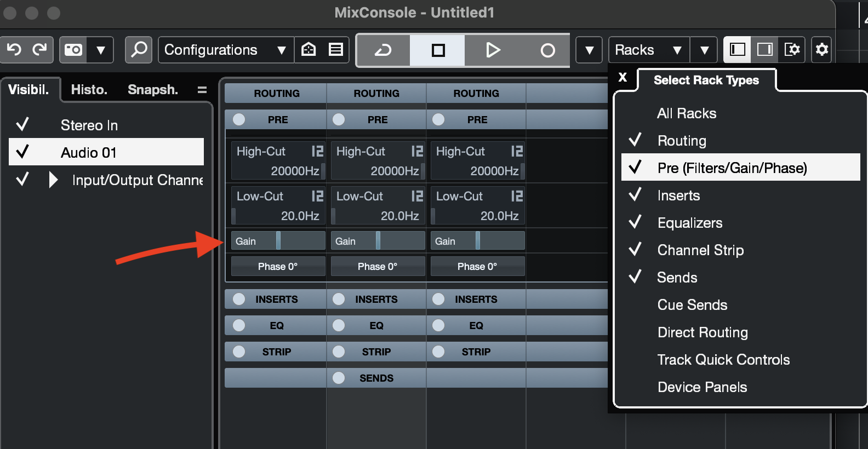Open the window layout setup icon
This screenshot has height=449, width=868.
coord(792,50)
